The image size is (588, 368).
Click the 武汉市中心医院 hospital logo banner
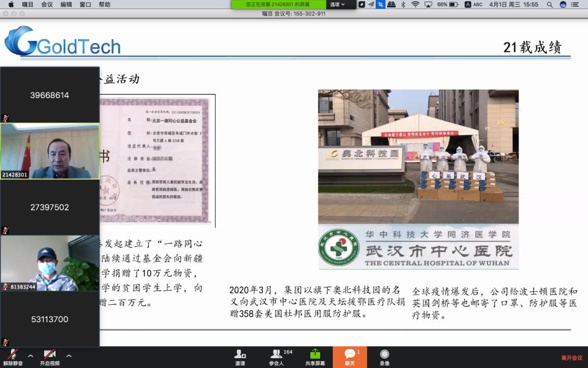[x=418, y=247]
